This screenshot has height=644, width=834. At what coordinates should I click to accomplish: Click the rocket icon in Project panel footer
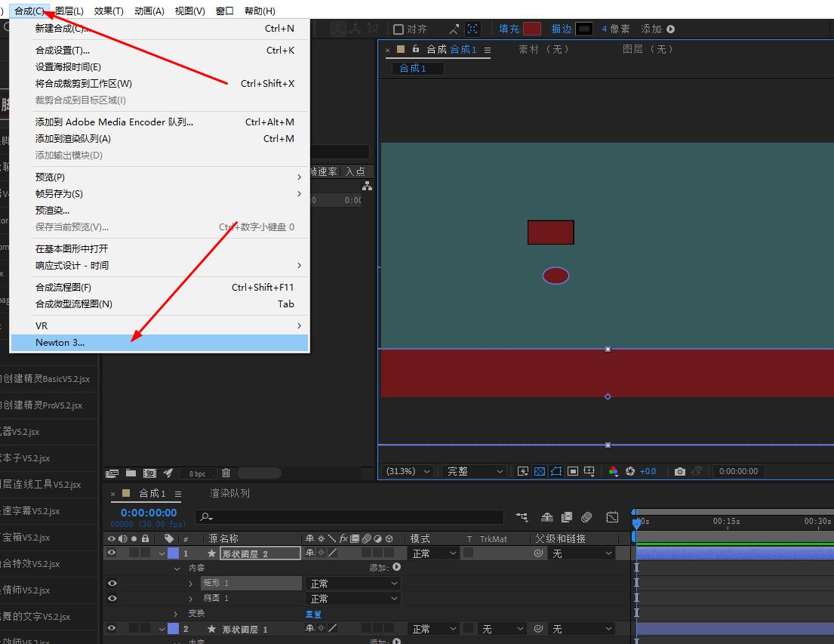[x=168, y=473]
